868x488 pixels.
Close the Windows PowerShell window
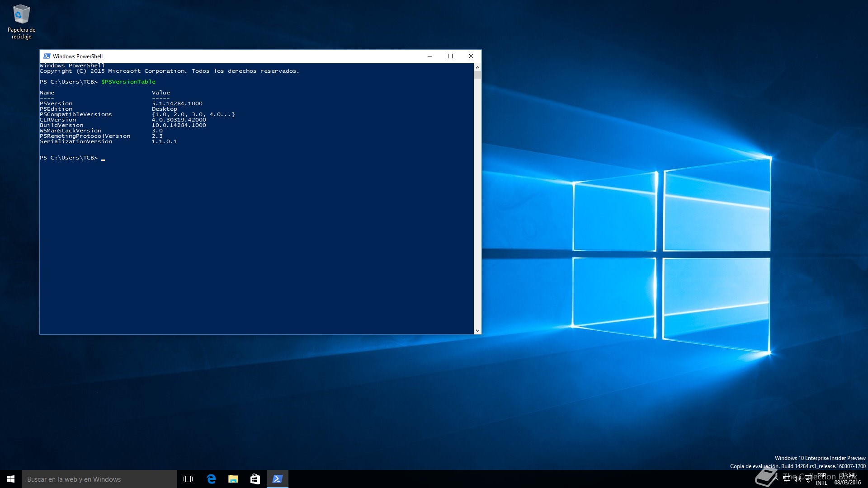[471, 56]
